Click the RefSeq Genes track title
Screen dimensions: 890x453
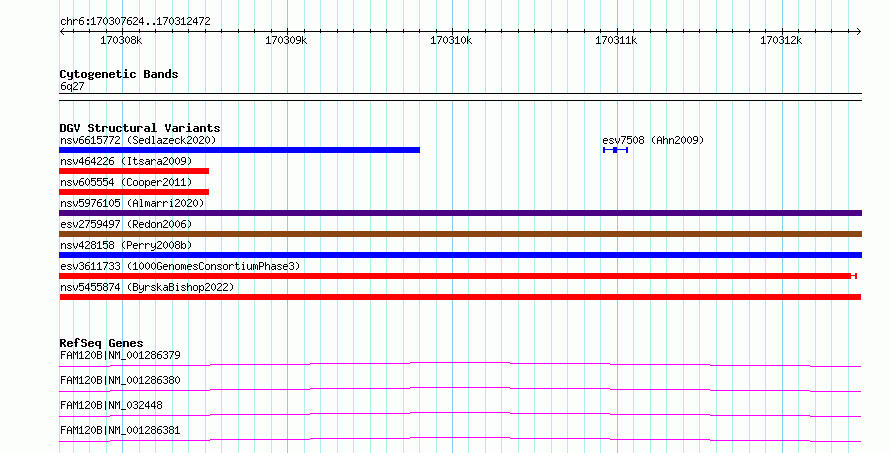coord(101,343)
